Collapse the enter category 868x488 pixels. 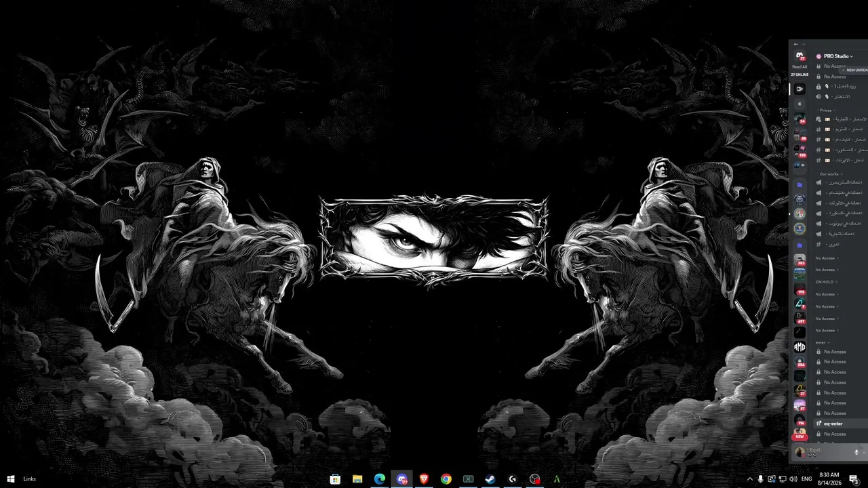tap(822, 342)
